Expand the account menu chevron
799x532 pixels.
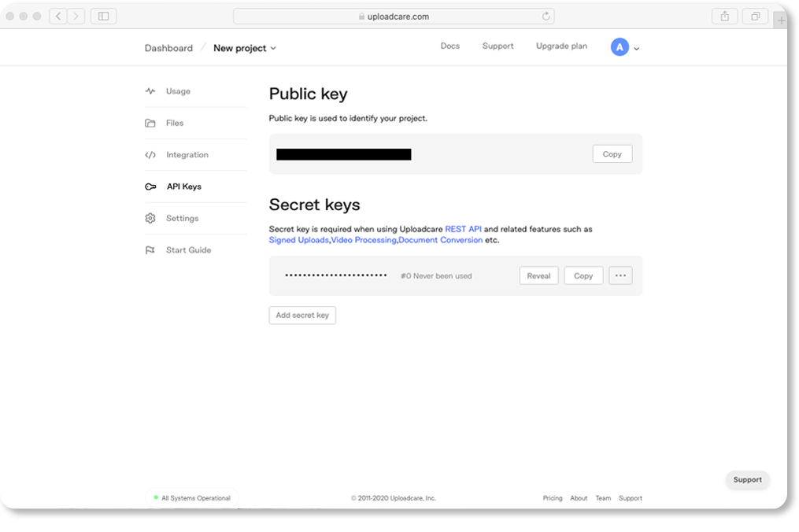pyautogui.click(x=636, y=49)
